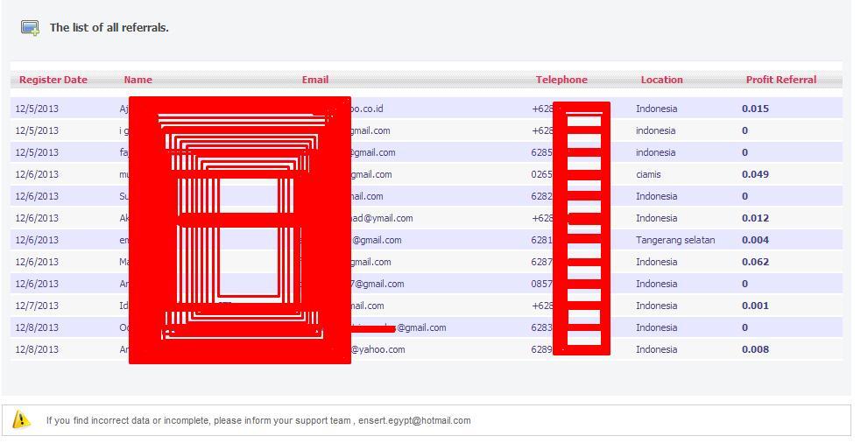Click the email ending in oo.co.id
Viewport: 868px width, 443px height.
pos(367,109)
